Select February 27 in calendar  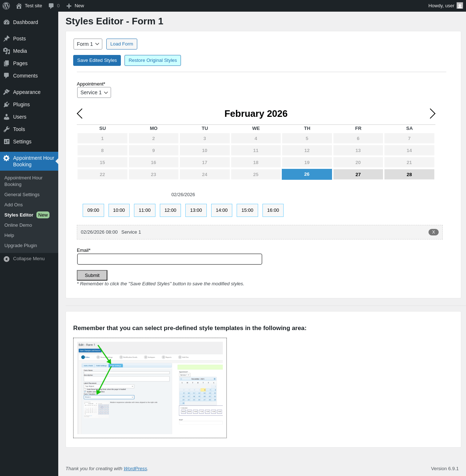(358, 174)
